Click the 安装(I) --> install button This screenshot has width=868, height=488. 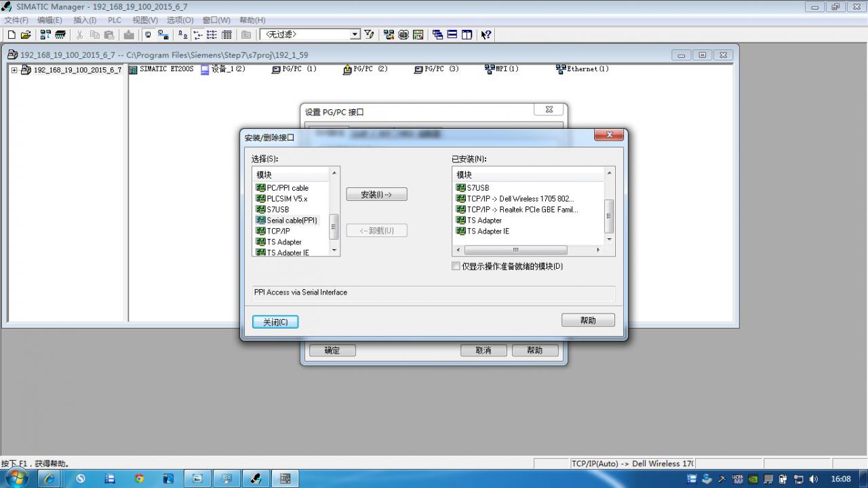click(x=376, y=195)
